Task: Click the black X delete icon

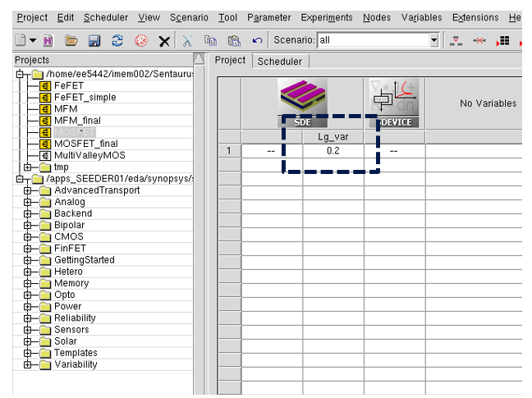Action: (164, 40)
